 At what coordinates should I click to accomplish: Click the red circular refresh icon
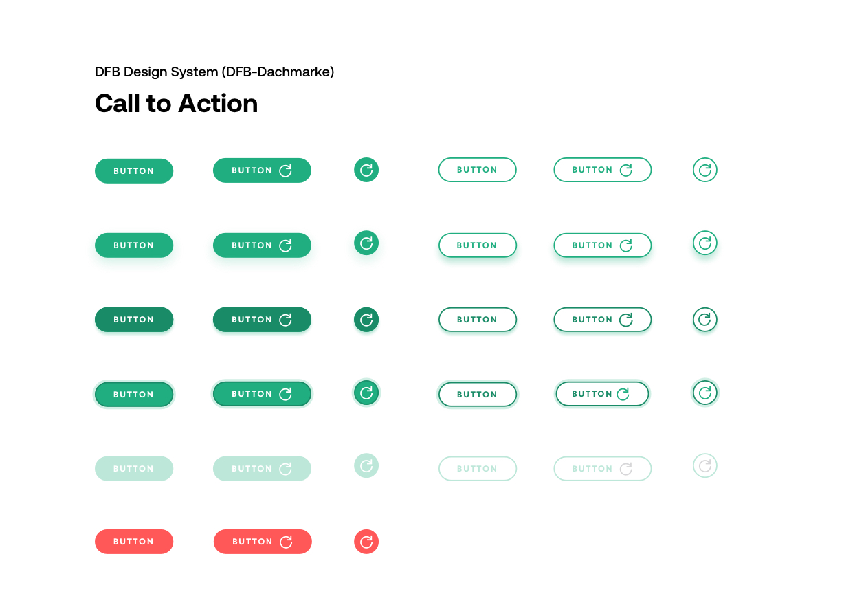click(x=366, y=542)
